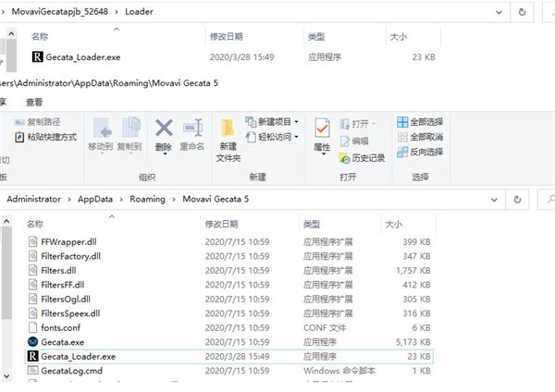The height and width of the screenshot is (392, 555).
Task: Click chevron before Loader in upper breadcrumb
Action: point(117,12)
